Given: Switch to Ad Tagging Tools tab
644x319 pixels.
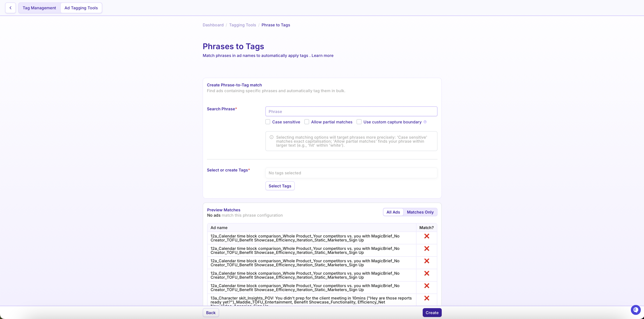Looking at the screenshot, I should pos(81,8).
